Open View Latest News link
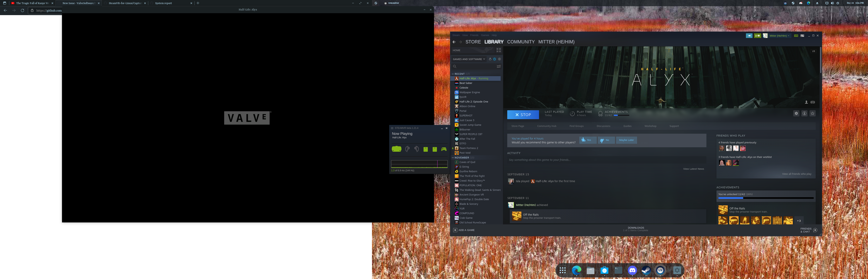 (x=693, y=169)
